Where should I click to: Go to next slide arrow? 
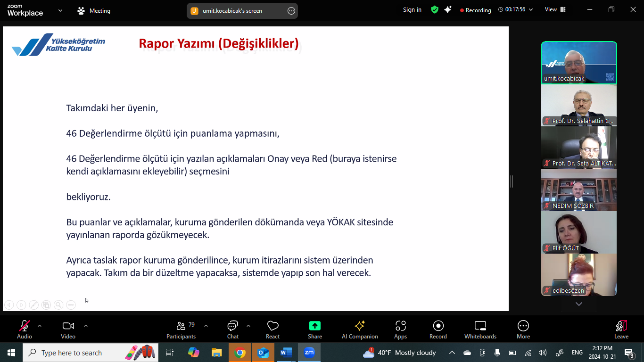(x=21, y=305)
